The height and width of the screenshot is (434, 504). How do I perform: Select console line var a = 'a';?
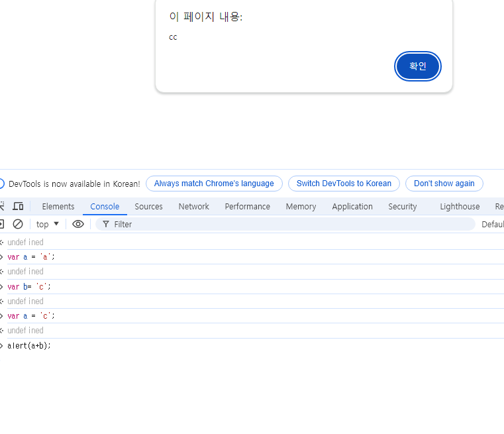click(x=31, y=257)
